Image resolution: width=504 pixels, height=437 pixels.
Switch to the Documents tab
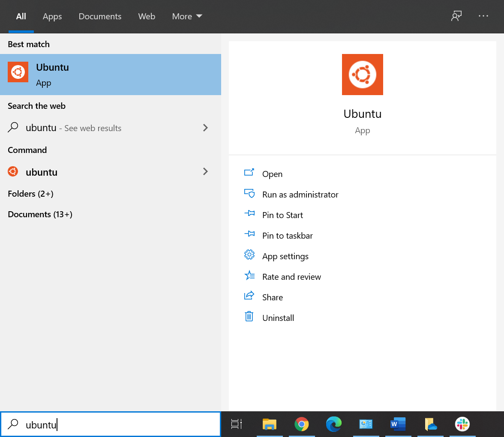pos(100,16)
